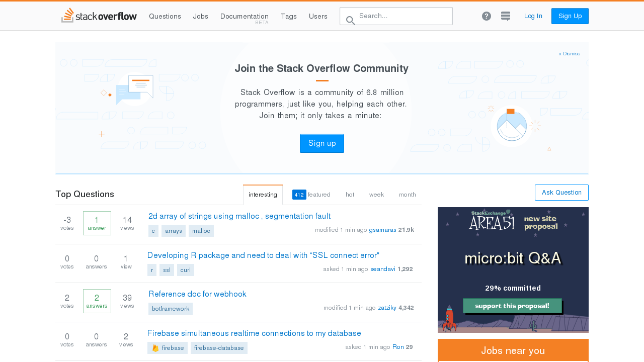Image resolution: width=644 pixels, height=362 pixels.
Task: Switch to the month tab
Action: point(408,195)
